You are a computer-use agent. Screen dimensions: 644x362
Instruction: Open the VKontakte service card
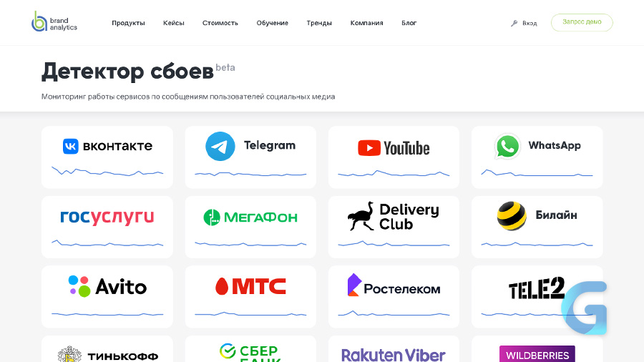coord(107,157)
